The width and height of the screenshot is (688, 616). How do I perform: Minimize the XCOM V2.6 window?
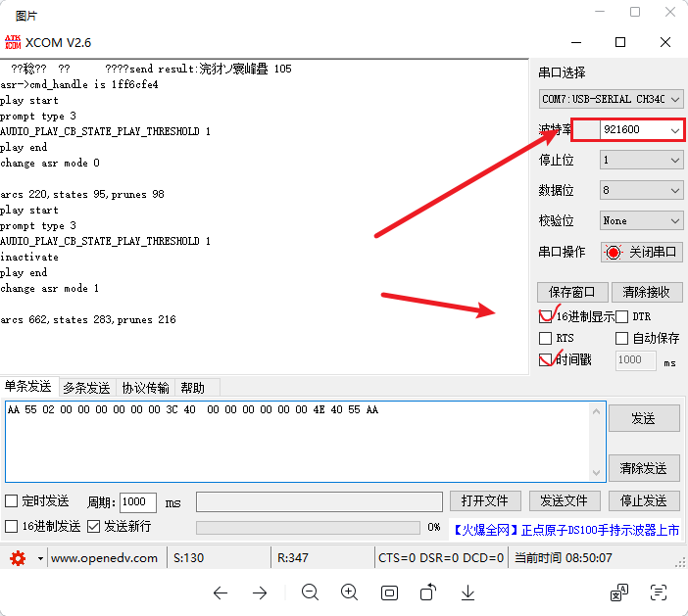(576, 42)
